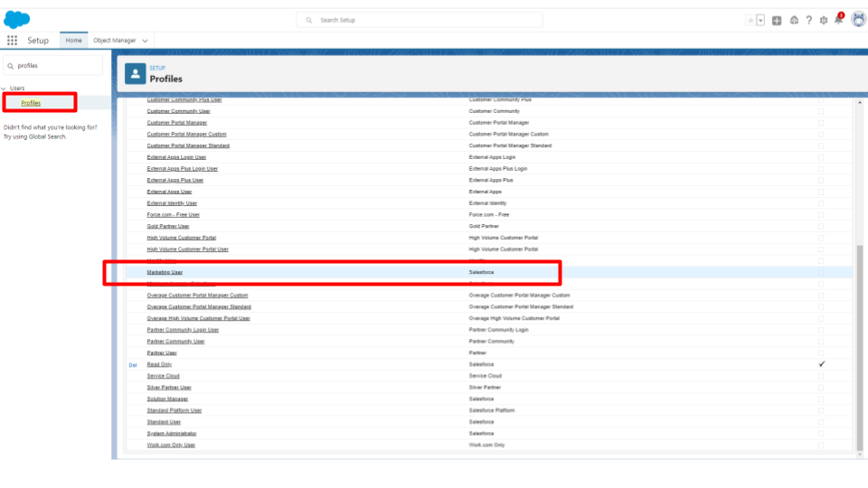
Task: Click the SETUP breadcrumb label
Action: pyautogui.click(x=157, y=68)
